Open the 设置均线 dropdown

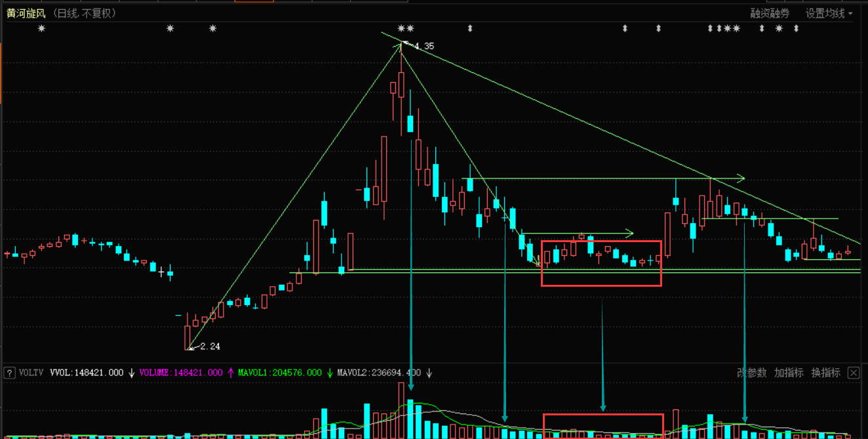(829, 13)
